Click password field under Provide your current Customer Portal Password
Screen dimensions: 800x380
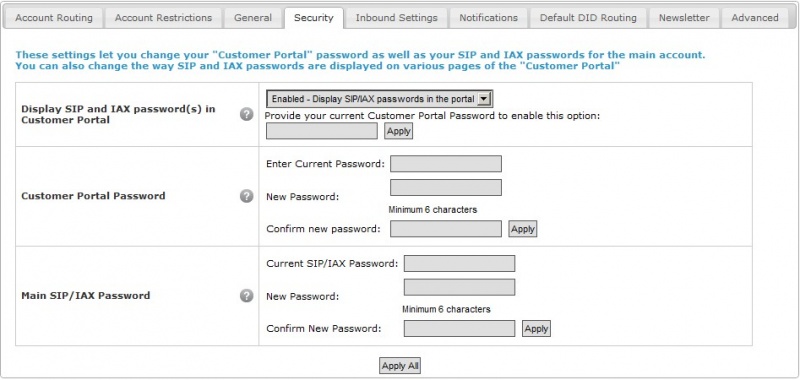point(322,131)
